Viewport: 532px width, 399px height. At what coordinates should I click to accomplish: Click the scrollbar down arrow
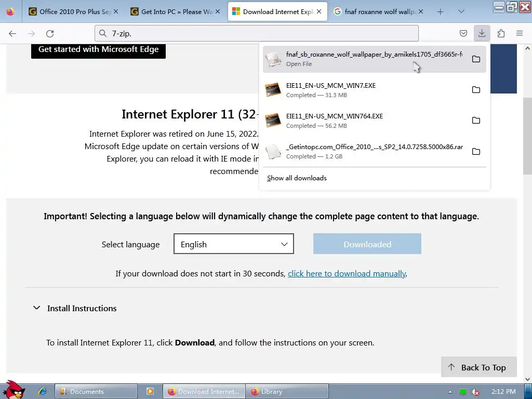pyautogui.click(x=527, y=379)
